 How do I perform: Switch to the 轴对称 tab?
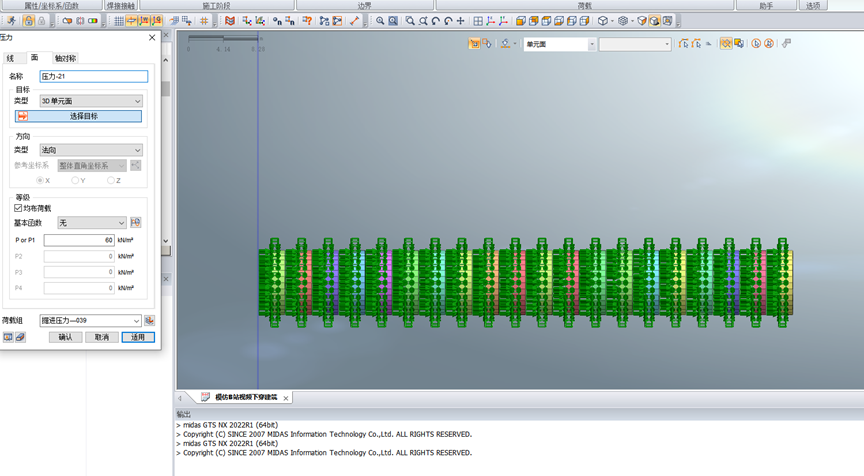click(x=65, y=58)
